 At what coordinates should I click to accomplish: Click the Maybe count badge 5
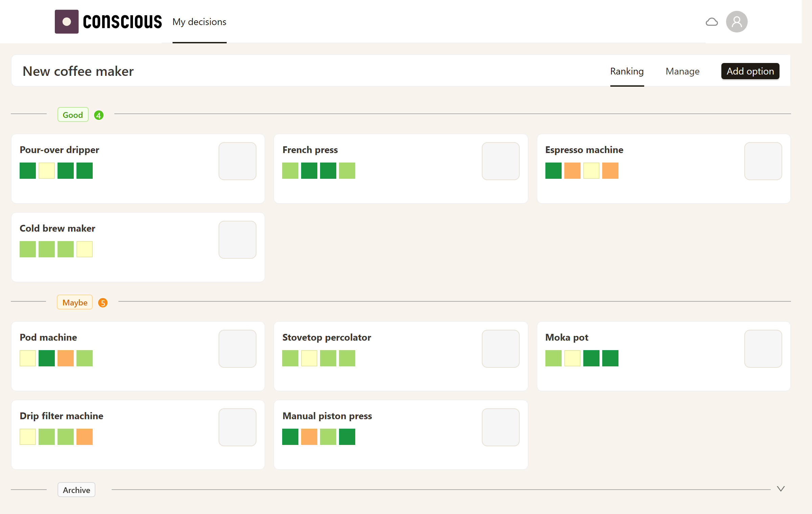[103, 303]
